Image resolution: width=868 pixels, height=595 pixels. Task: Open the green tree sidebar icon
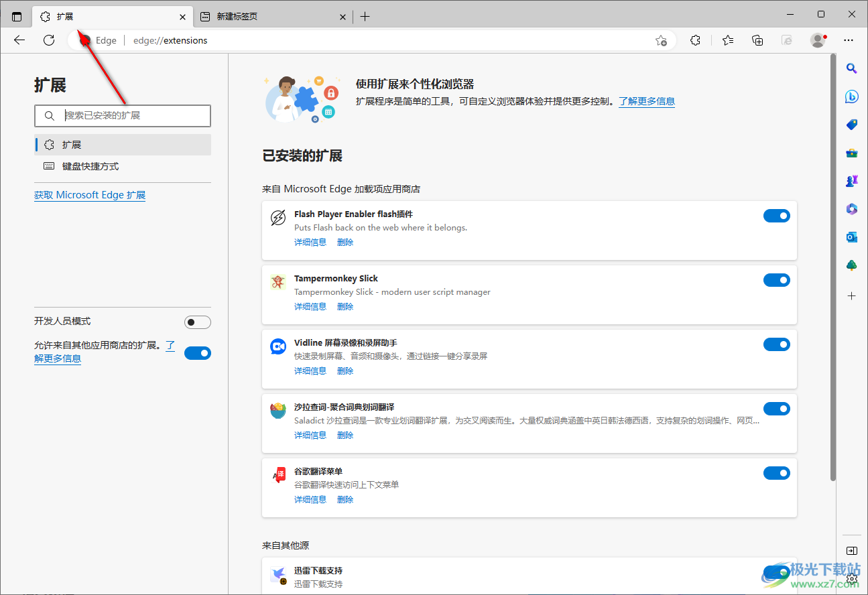(x=852, y=265)
